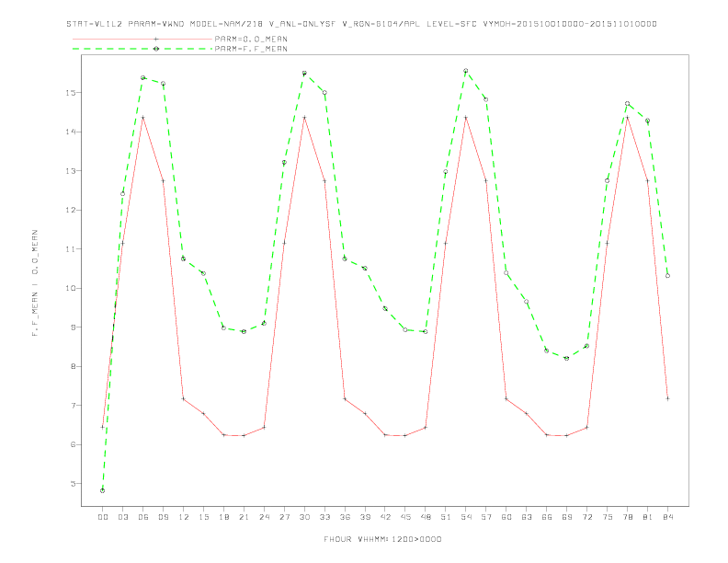Click y-axis tick label 8
The height and width of the screenshot is (563, 728).
click(73, 366)
